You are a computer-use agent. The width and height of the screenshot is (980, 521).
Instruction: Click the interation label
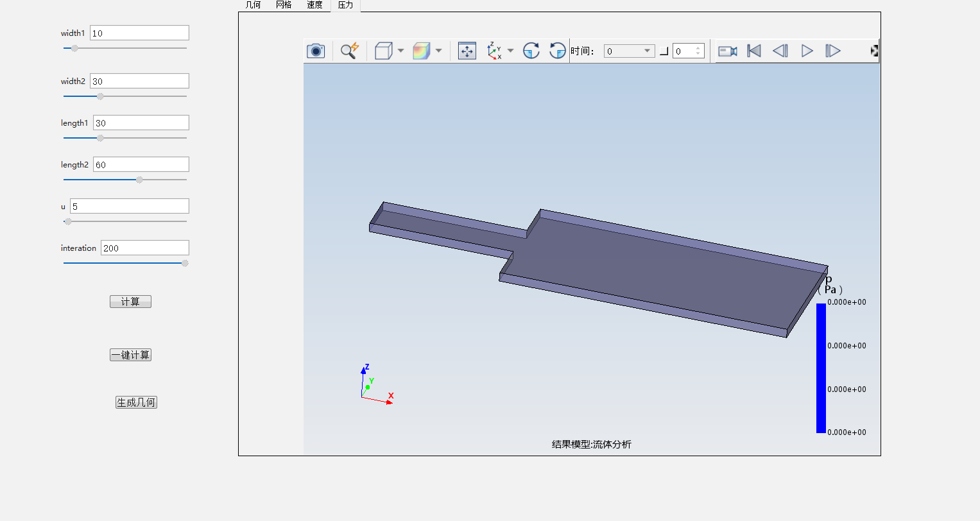pos(78,248)
